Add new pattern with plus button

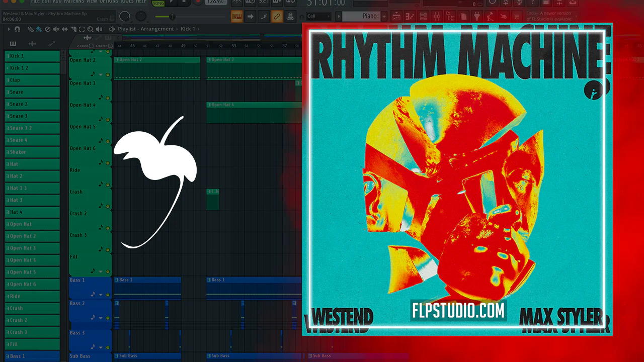[384, 17]
